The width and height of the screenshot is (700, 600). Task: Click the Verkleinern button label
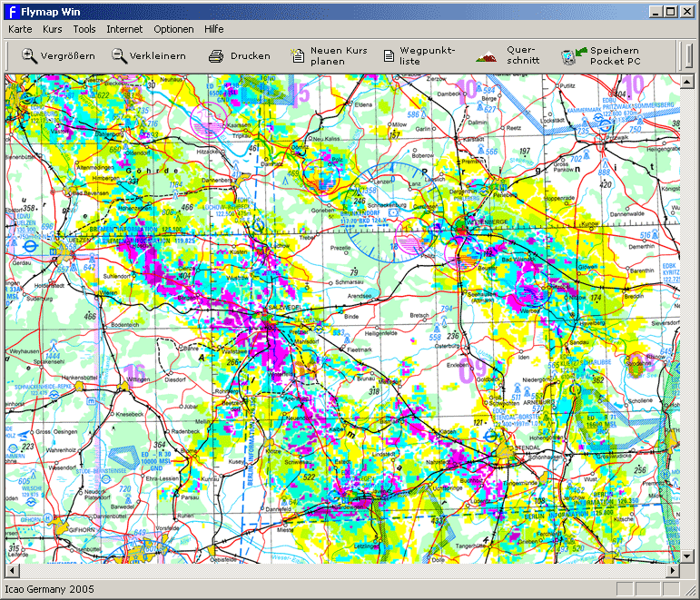click(158, 56)
